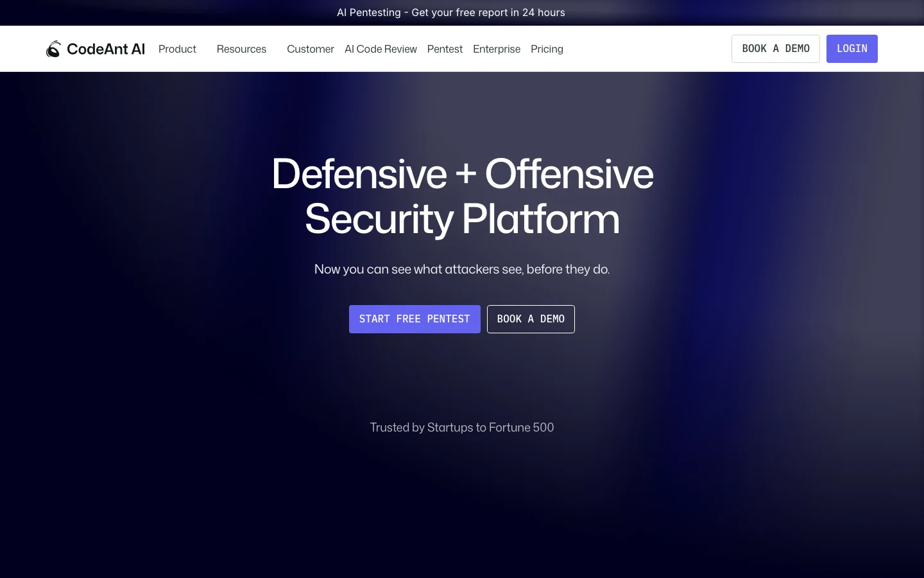This screenshot has width=924, height=578.
Task: Open the AI Pentesting announcement banner
Action: click(451, 13)
